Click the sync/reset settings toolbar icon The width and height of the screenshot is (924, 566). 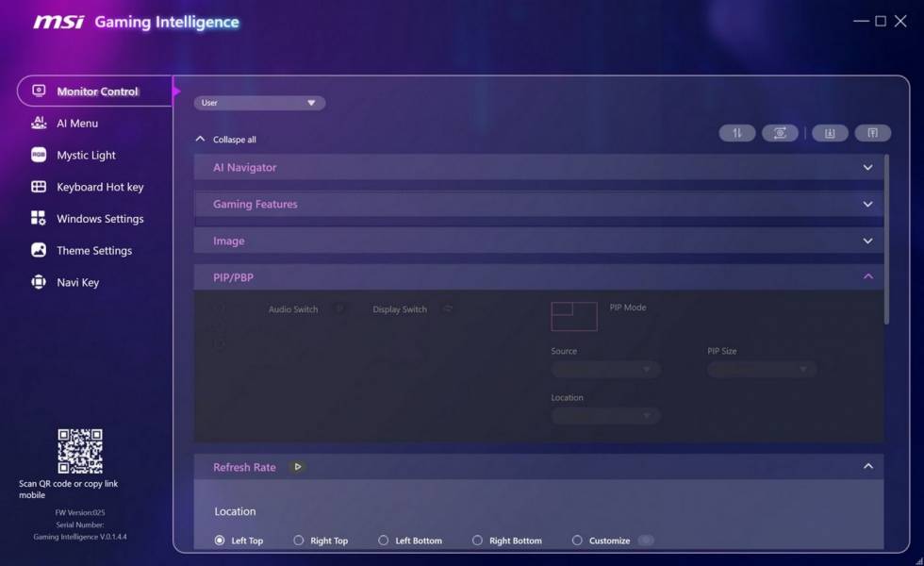point(780,133)
